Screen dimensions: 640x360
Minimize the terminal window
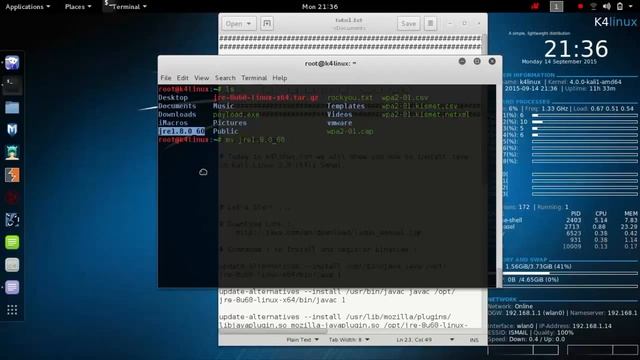pos(462,61)
